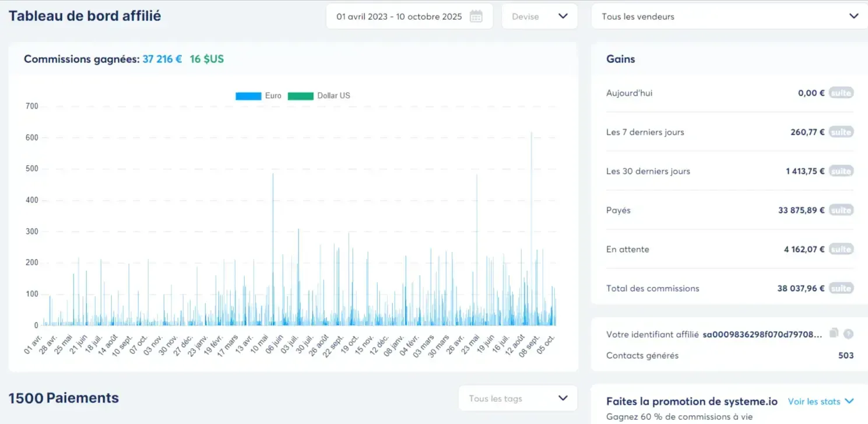The width and height of the screenshot is (868, 424).
Task: Click the 'suite' badge for Aujourd'hui
Action: point(841,93)
